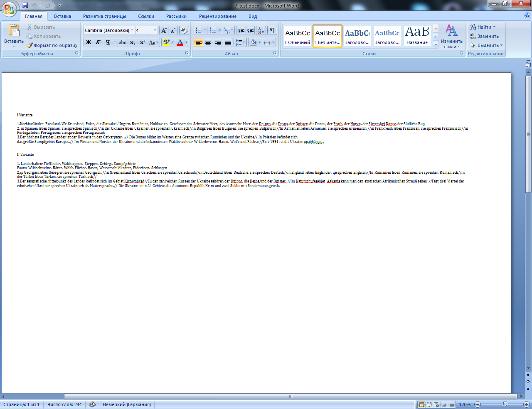The width and height of the screenshot is (532, 409).
Task: Open the font size dropdown
Action: [x=155, y=30]
